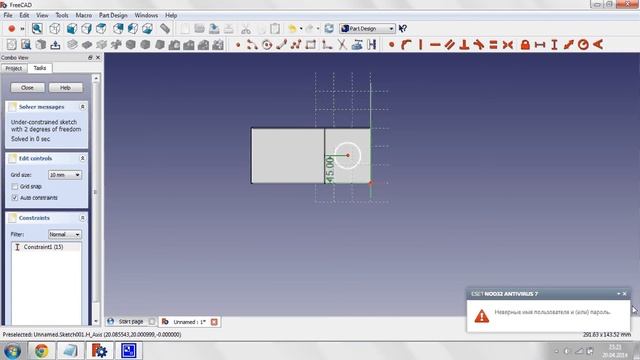Apply Length constraint diagonal arrow icon
This screenshot has height=360, width=640.
click(x=569, y=44)
